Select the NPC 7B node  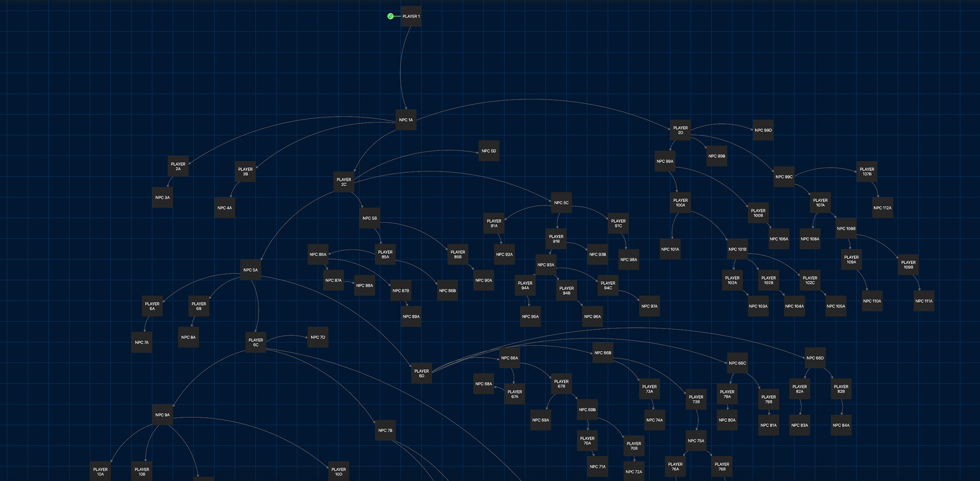[385, 431]
